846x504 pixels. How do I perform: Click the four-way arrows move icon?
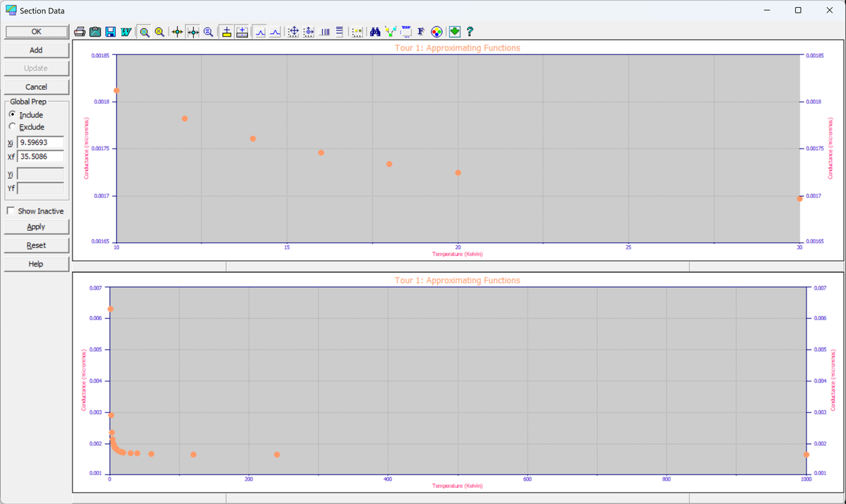point(294,32)
